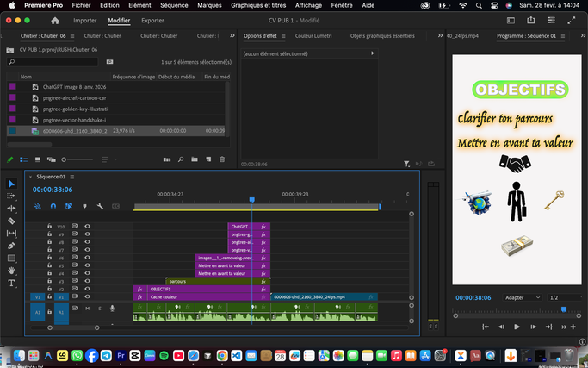Open the Adapter zoom level dropdown
The height and width of the screenshot is (368, 588).
pos(520,297)
